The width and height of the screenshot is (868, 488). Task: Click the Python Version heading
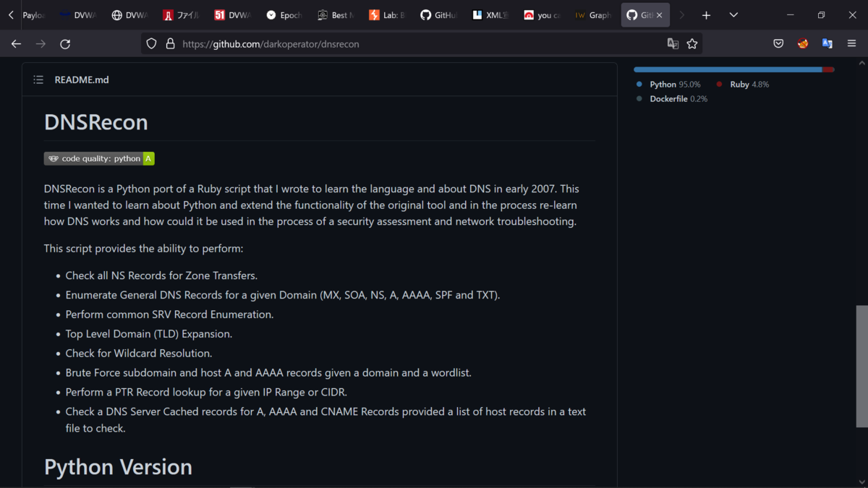point(118,467)
